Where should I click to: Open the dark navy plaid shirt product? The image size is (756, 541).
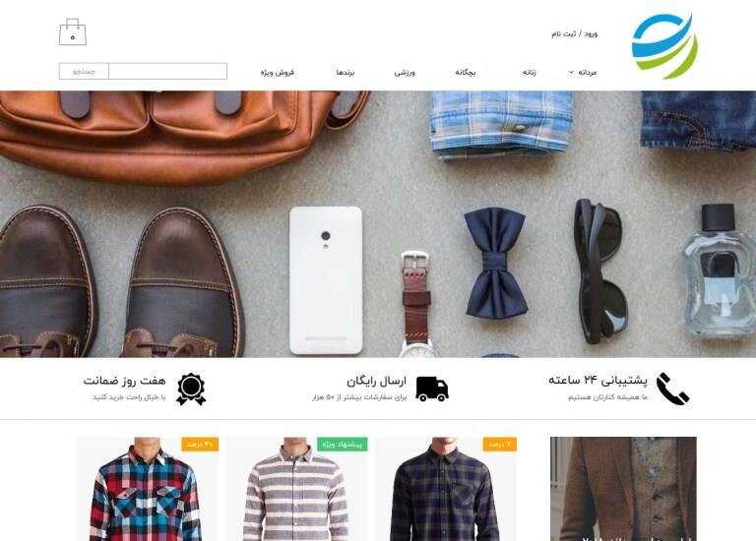[446, 489]
